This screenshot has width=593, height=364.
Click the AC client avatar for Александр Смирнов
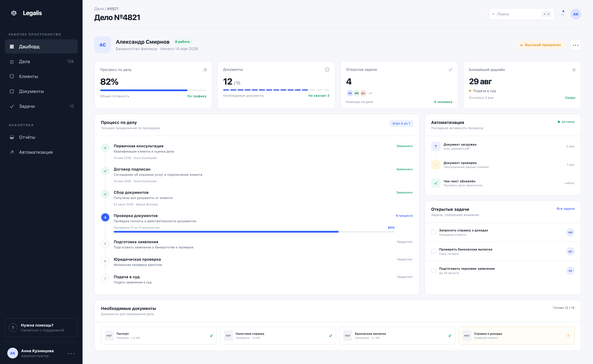pyautogui.click(x=103, y=45)
